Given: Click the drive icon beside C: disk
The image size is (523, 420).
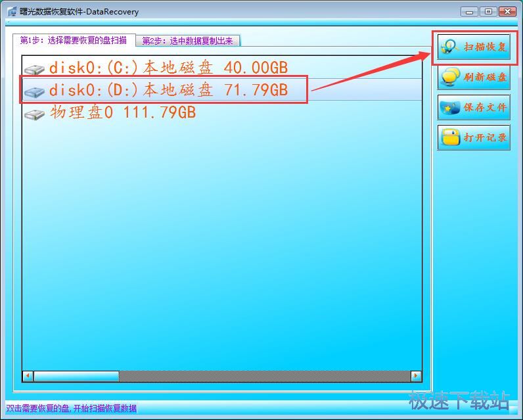Looking at the screenshot, I should [x=34, y=70].
